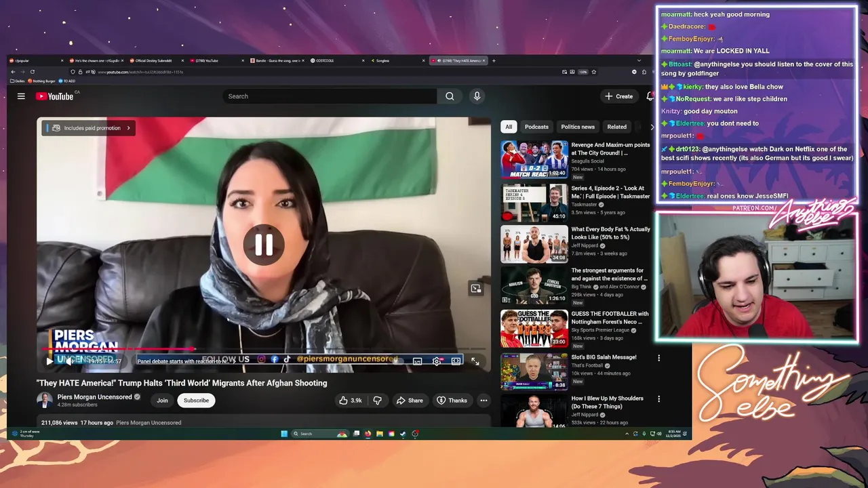Click the search magnifier button
Image resolution: width=868 pixels, height=488 pixels.
450,96
